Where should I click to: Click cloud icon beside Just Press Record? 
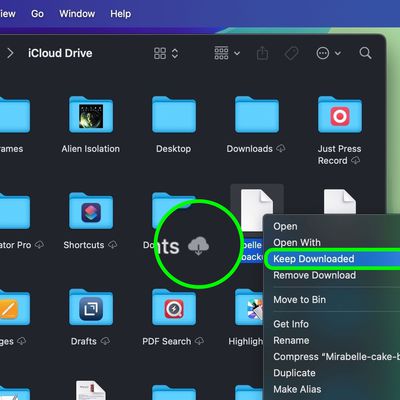tap(355, 160)
